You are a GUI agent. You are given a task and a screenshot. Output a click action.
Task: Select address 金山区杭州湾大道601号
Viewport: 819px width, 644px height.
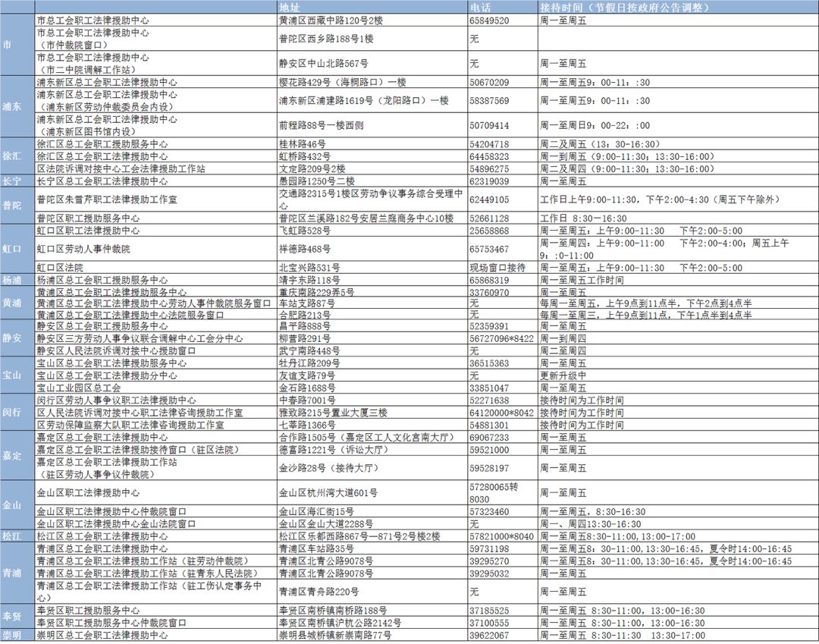(x=328, y=492)
